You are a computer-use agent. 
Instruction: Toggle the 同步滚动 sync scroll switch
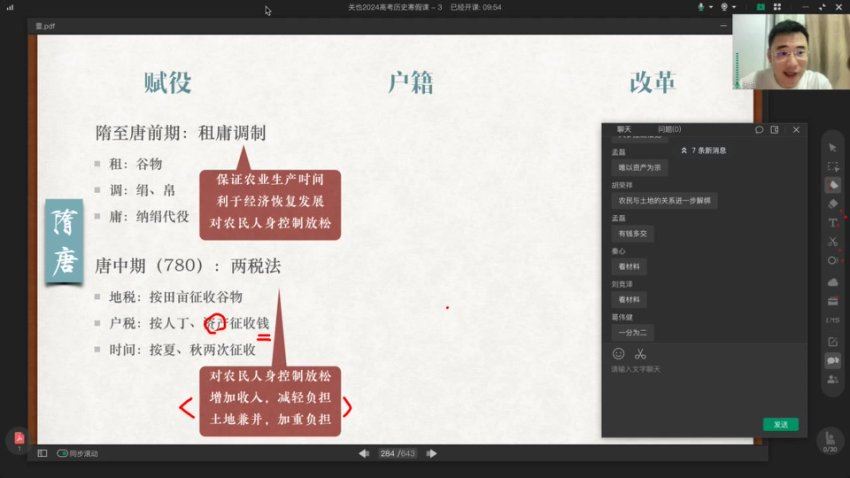point(63,453)
